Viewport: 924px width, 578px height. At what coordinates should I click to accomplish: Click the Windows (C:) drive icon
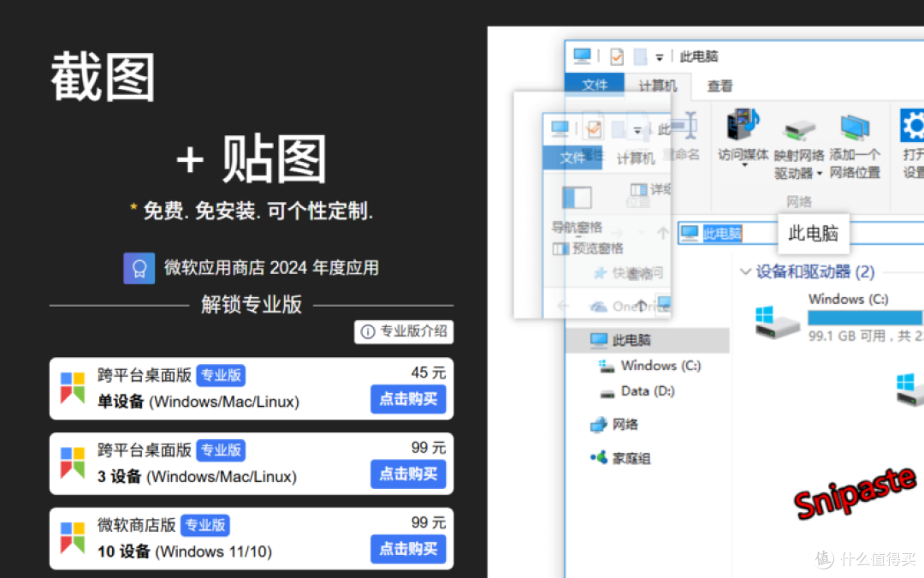coord(777,322)
